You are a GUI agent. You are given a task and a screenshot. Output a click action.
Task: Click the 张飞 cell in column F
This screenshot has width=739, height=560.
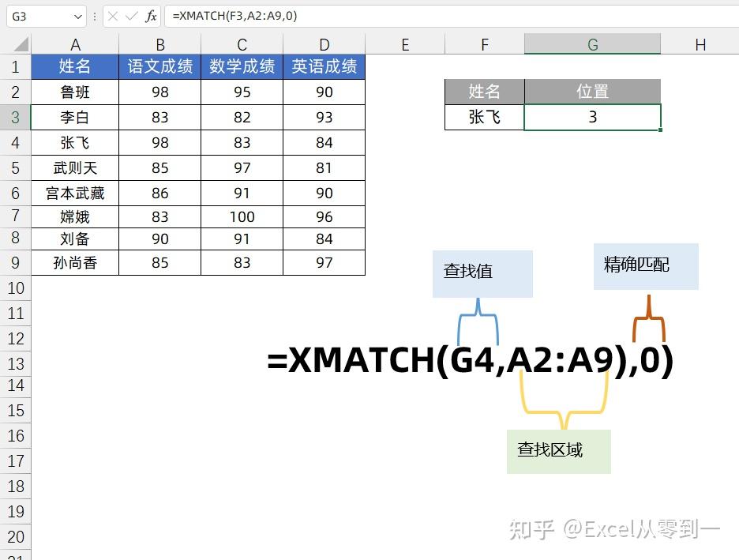(484, 117)
